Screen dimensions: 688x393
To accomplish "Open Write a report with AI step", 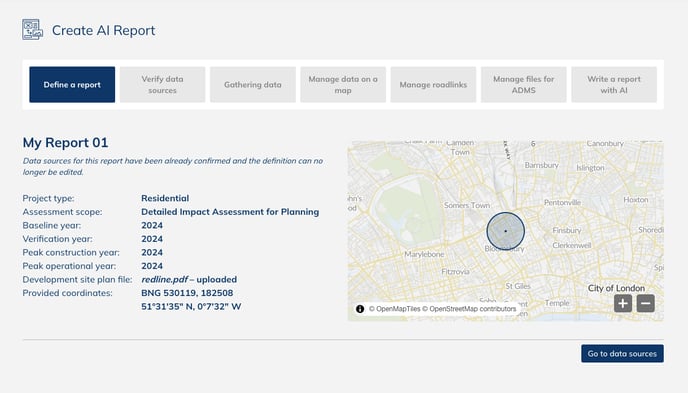I will pos(614,85).
